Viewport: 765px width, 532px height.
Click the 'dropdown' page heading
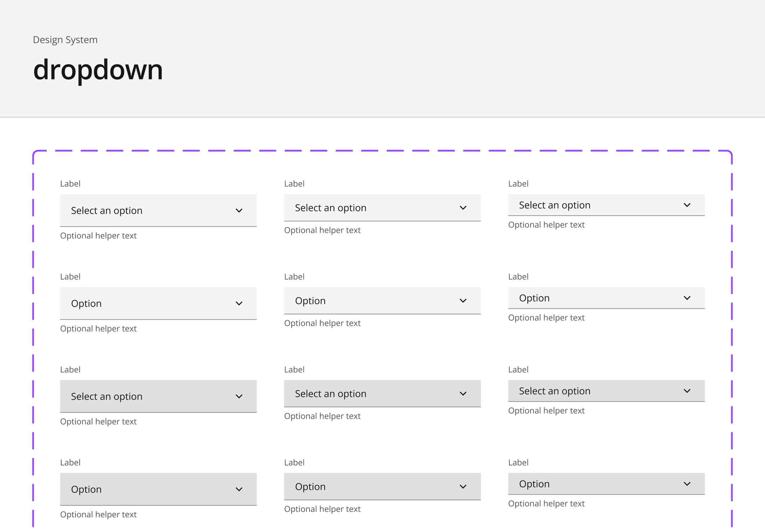tap(98, 70)
